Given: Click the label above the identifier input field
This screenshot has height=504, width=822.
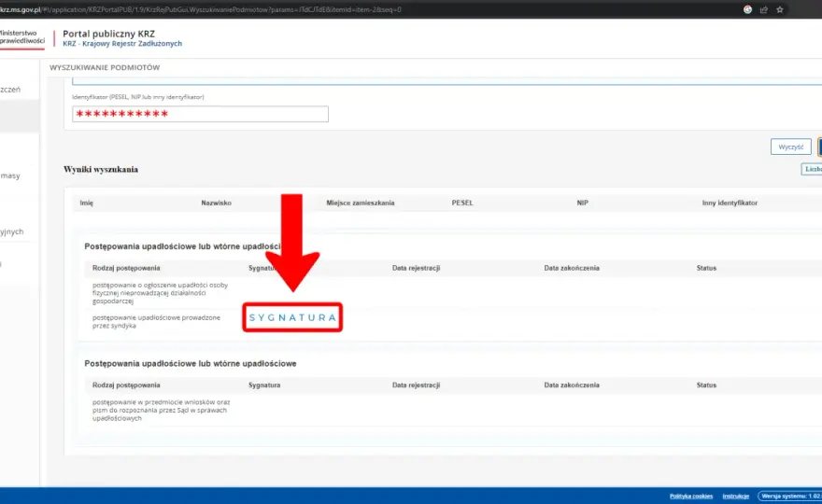Looking at the screenshot, I should tap(138, 97).
